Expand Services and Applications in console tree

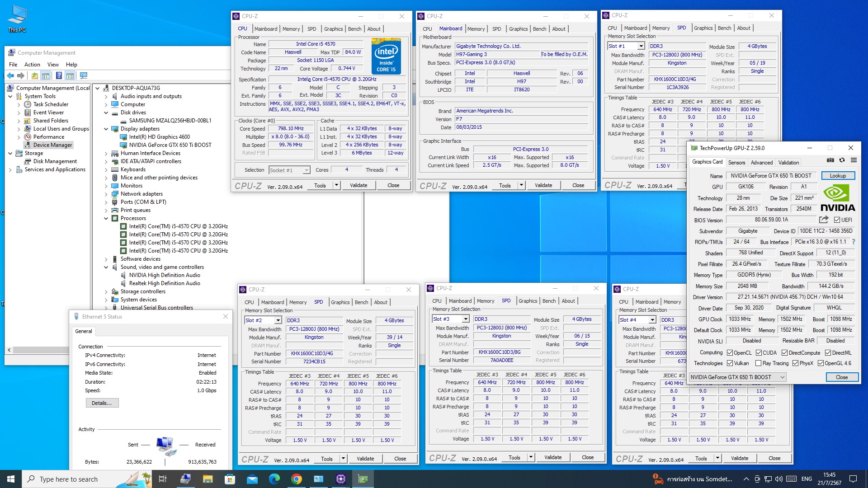10,169
